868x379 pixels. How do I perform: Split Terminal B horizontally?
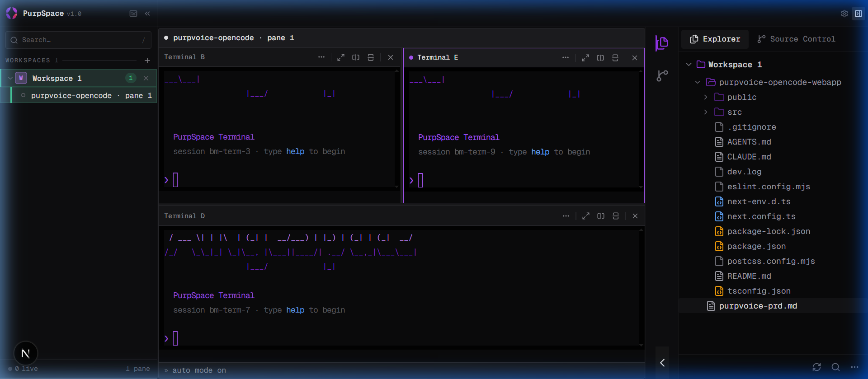[x=371, y=57]
